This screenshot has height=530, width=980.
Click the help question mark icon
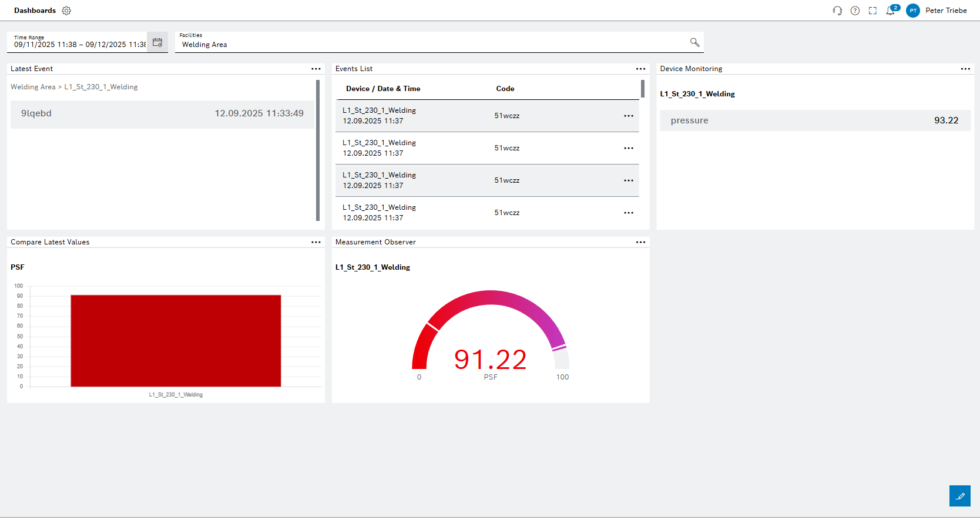pyautogui.click(x=855, y=10)
